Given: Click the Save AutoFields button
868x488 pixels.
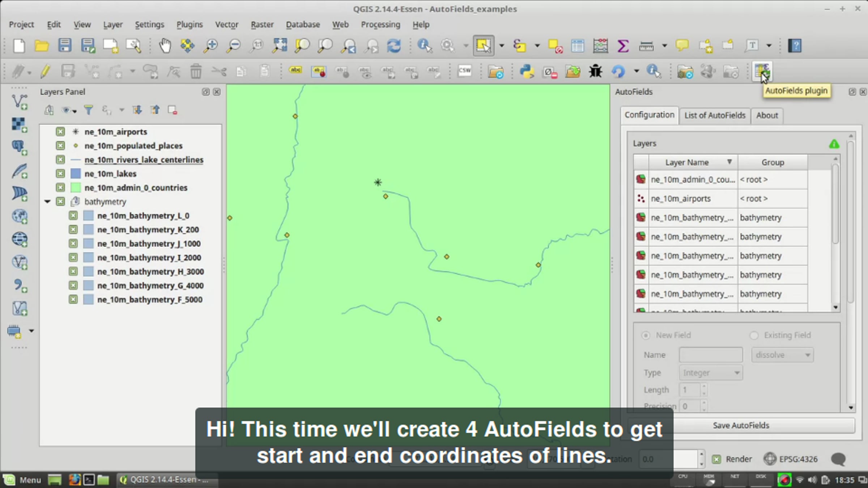Looking at the screenshot, I should (x=741, y=425).
